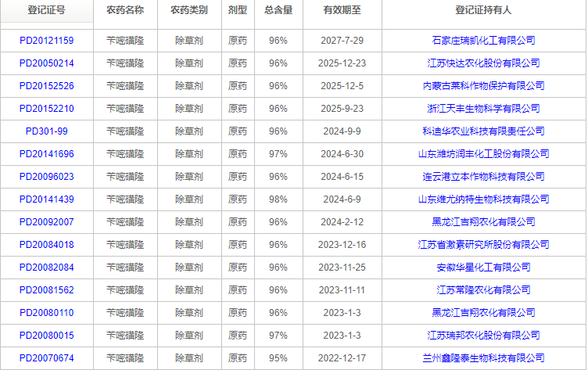This screenshot has width=588, height=370.
Task: Select 96% content in PD20152526 row
Action: [x=278, y=86]
